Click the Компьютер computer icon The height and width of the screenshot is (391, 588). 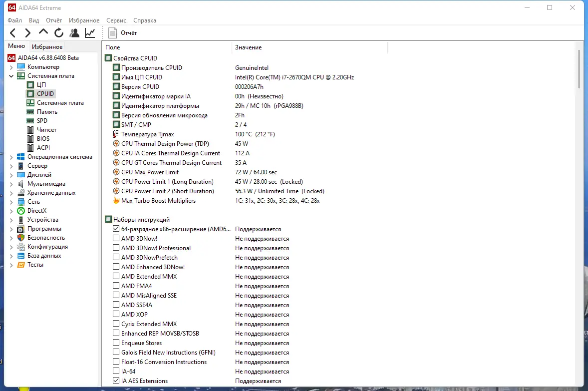(21, 67)
